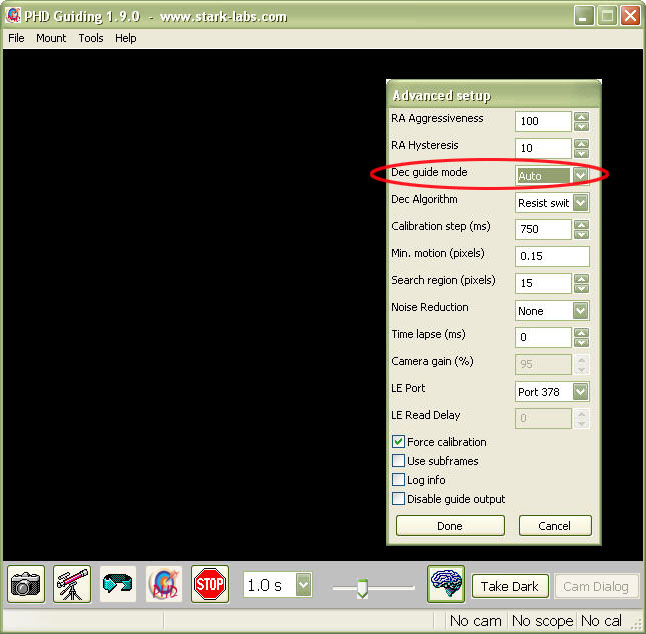
Task: Enable the Use subframes checkbox
Action: 398,461
